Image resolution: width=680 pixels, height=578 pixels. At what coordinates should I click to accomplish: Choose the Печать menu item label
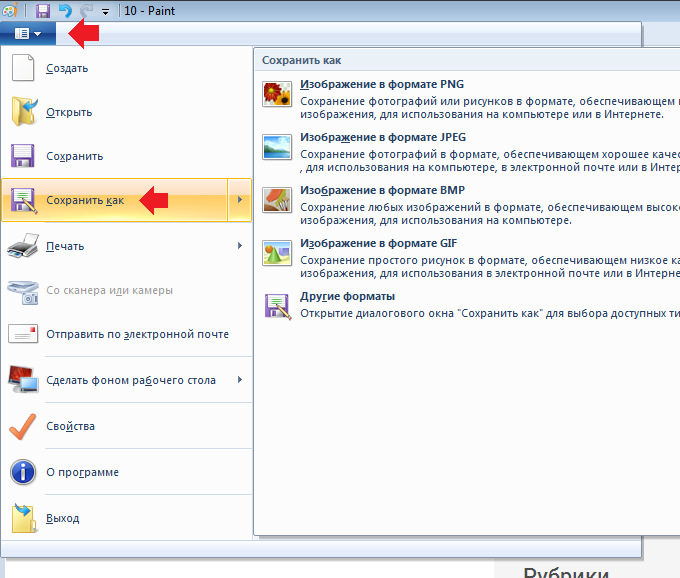(65, 246)
